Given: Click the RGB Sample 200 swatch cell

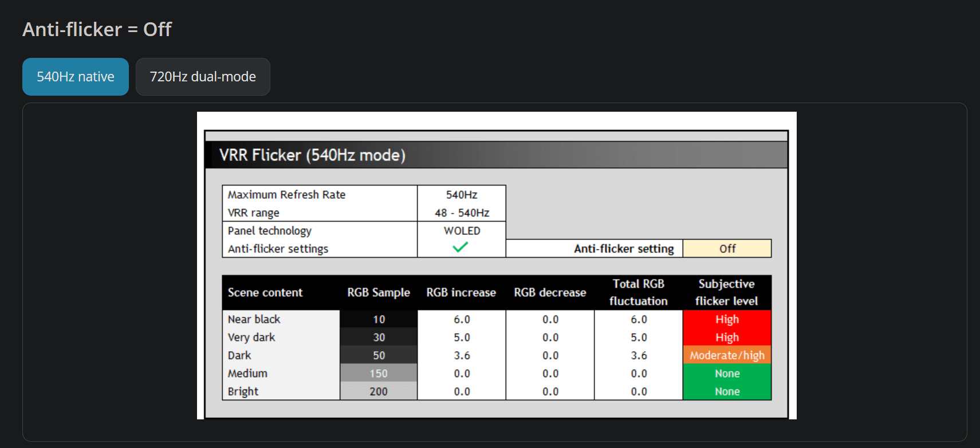Looking at the screenshot, I should (379, 391).
